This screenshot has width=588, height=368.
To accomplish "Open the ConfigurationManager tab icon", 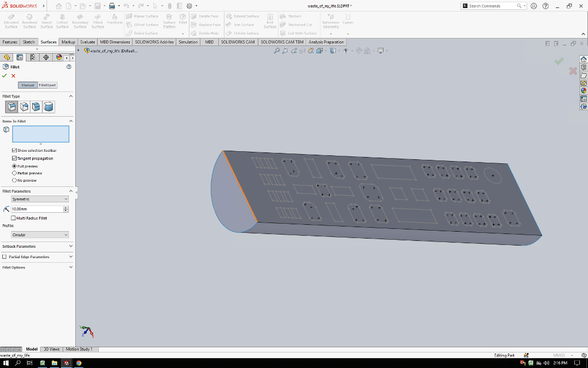I will (33, 57).
